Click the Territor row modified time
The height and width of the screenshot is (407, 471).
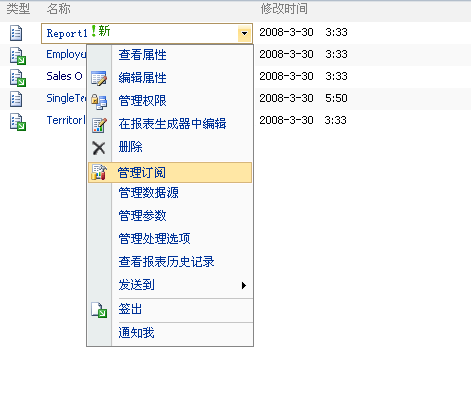303,120
